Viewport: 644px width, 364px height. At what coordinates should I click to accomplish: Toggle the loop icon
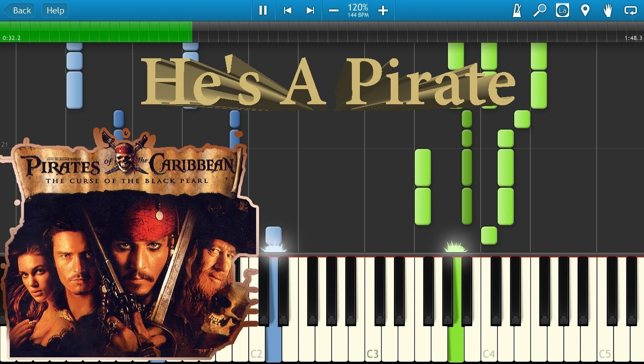coord(631,10)
